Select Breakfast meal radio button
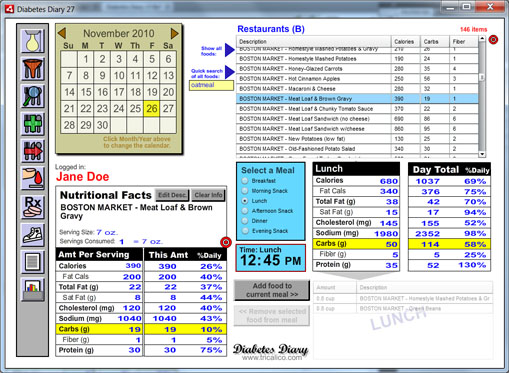This screenshot has height=373, width=509. (245, 181)
